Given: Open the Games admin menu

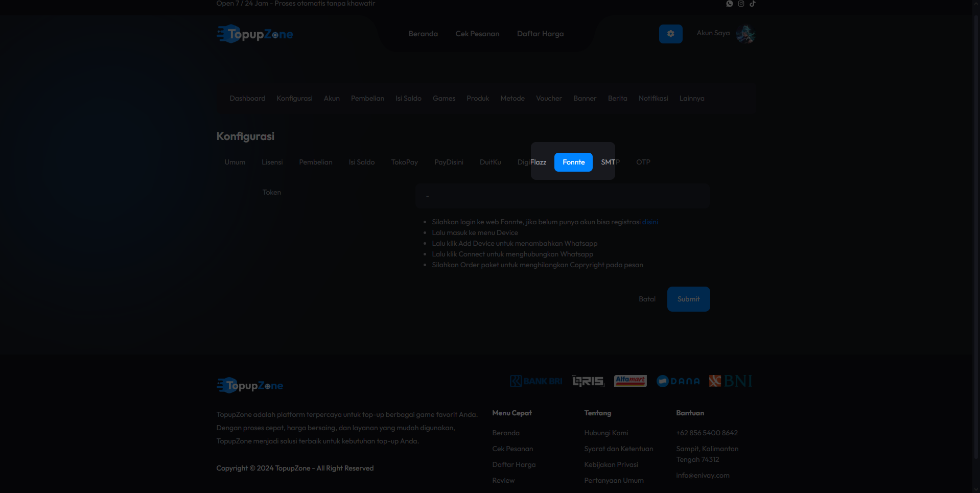Looking at the screenshot, I should [444, 98].
